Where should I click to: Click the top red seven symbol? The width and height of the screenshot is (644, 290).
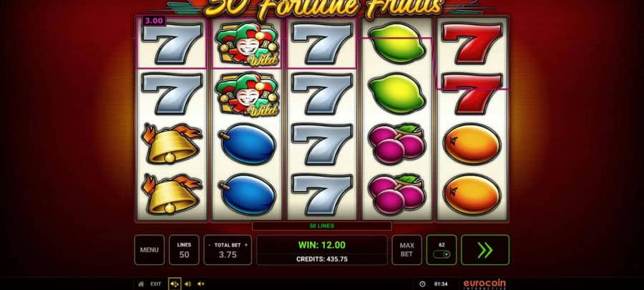[x=472, y=44]
